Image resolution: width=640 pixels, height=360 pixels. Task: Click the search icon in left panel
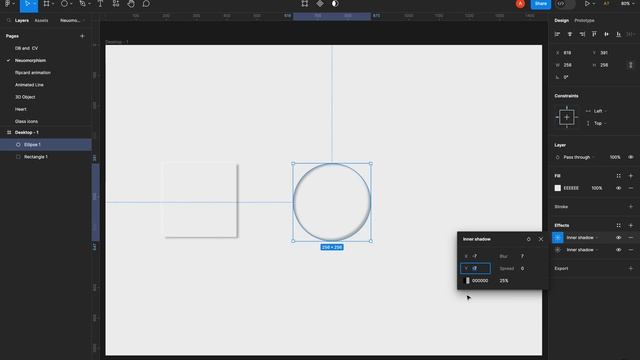[x=9, y=20]
